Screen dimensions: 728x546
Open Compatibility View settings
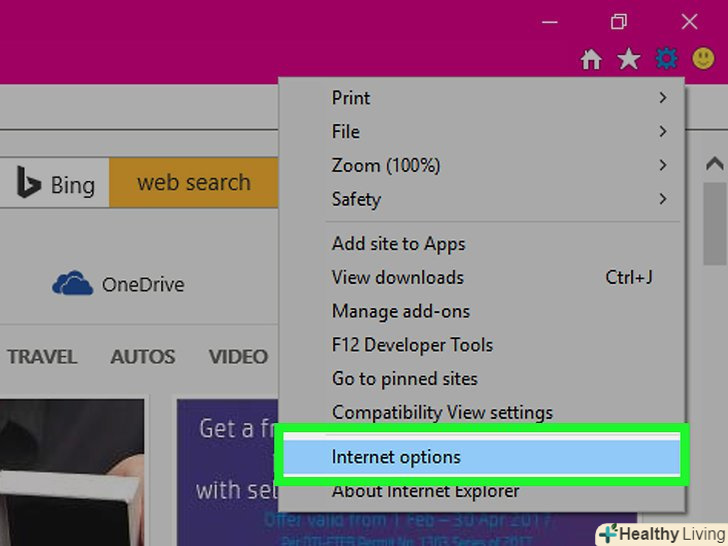[x=481, y=412]
